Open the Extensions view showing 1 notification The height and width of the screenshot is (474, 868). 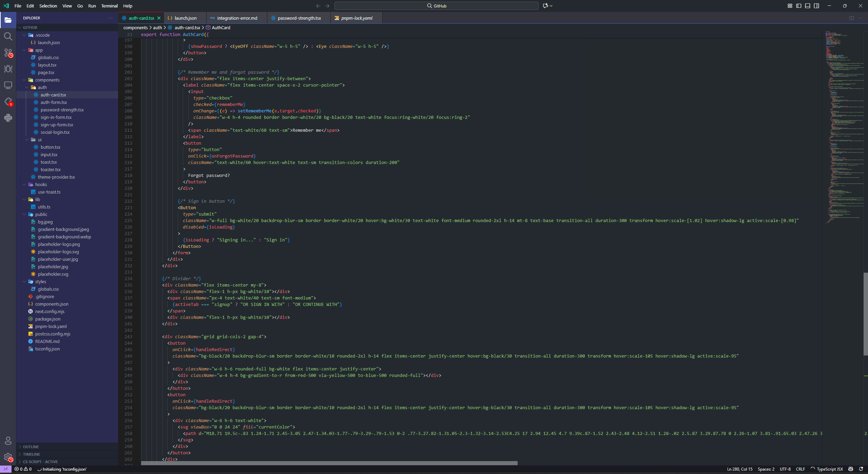point(8,102)
